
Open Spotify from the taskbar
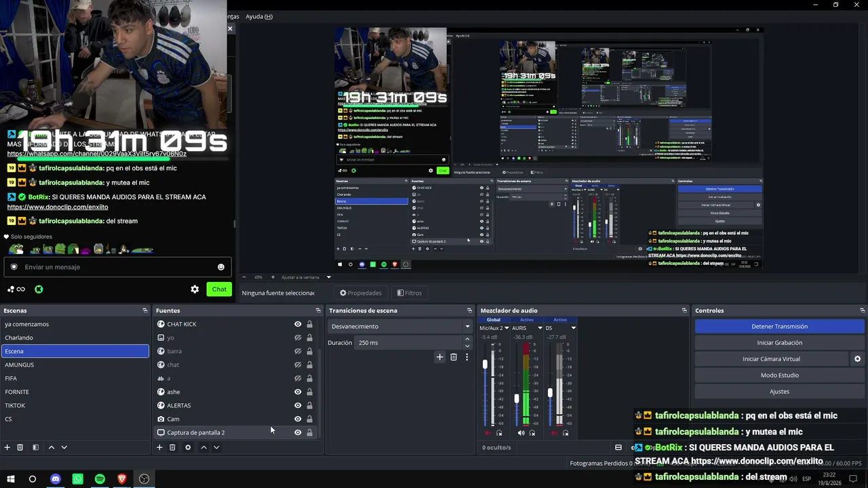point(100,479)
